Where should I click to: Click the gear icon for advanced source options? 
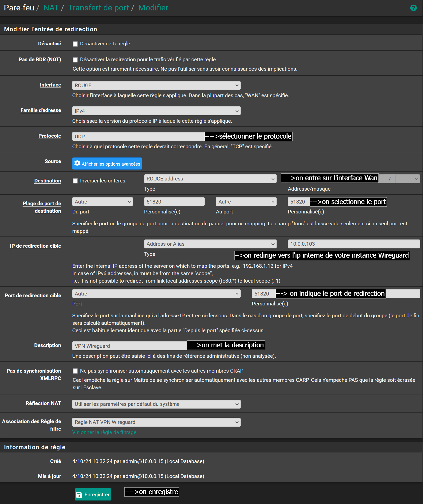coord(77,163)
